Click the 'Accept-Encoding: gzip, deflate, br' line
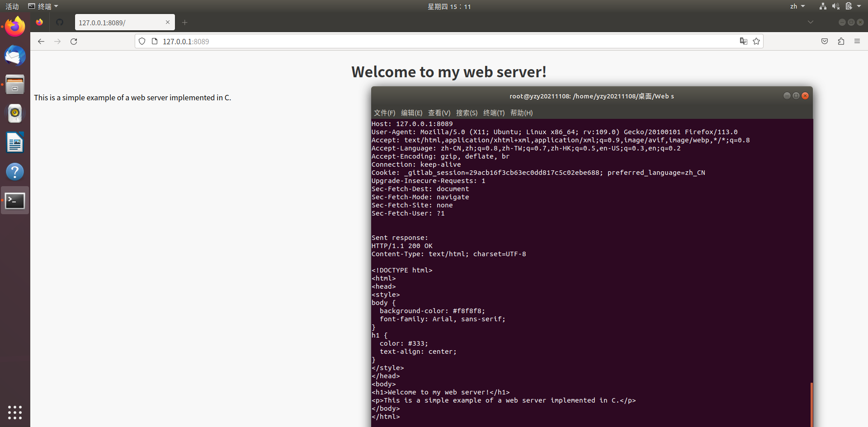Viewport: 868px width, 427px height. pyautogui.click(x=441, y=156)
